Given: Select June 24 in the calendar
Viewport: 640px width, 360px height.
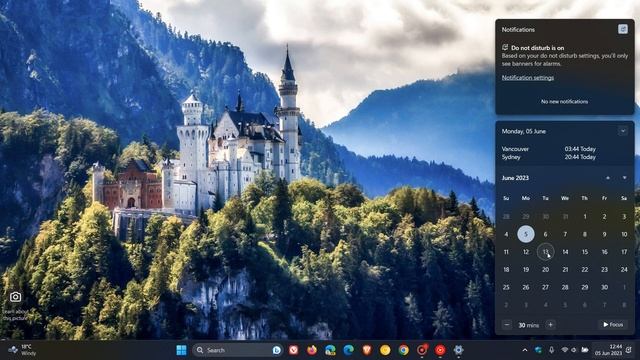Looking at the screenshot, I should coord(624,269).
